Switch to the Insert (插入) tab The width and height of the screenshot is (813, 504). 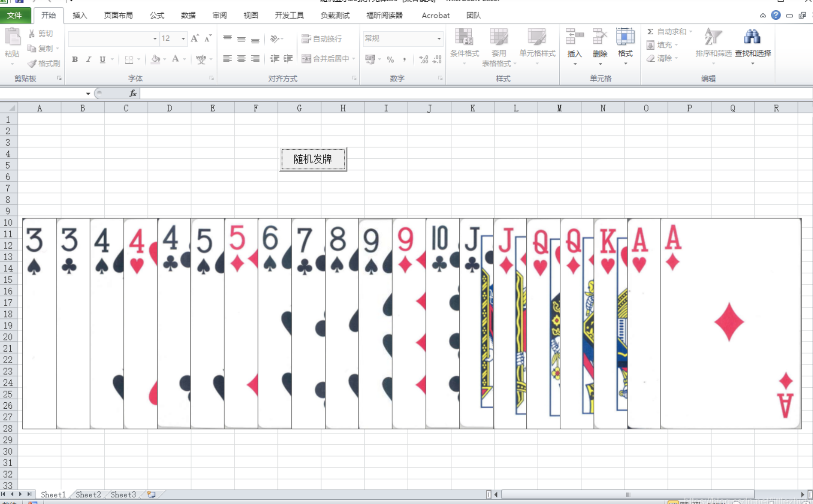coord(80,15)
